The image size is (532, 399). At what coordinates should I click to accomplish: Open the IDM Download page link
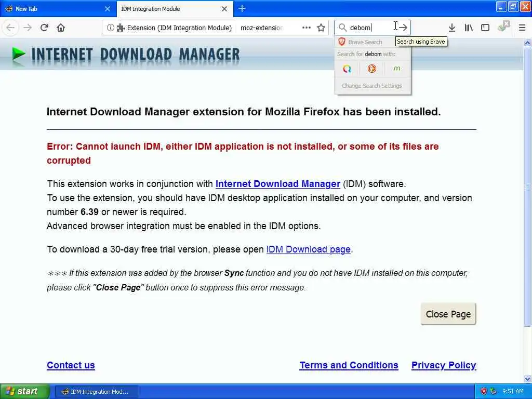click(308, 249)
